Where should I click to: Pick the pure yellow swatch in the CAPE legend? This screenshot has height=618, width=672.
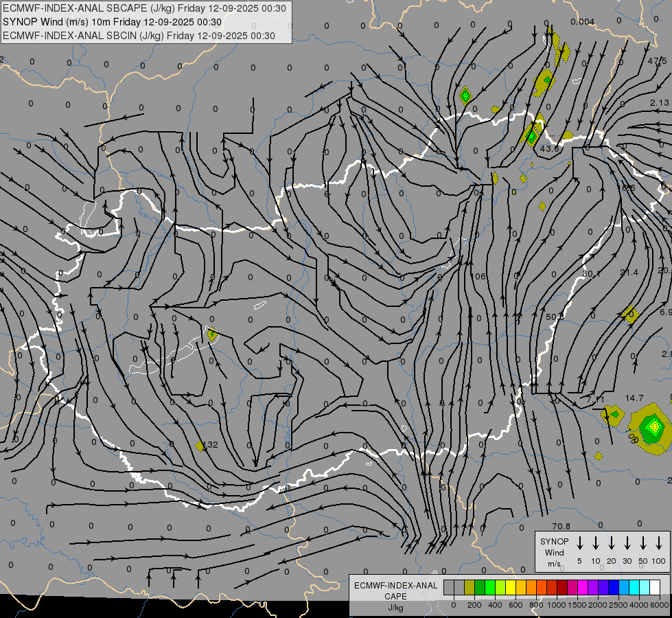click(x=511, y=587)
